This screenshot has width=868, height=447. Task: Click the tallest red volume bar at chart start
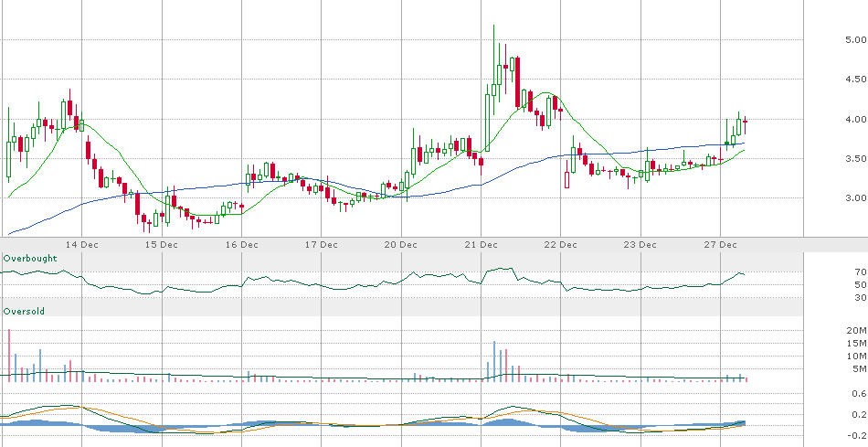(9, 356)
